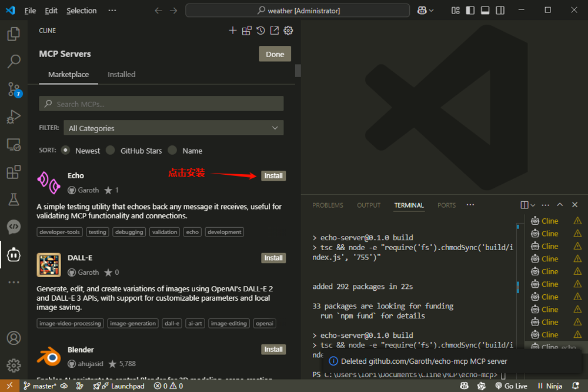Open Cline settings gear in panel header
Screen dimensions: 588x392
(288, 31)
